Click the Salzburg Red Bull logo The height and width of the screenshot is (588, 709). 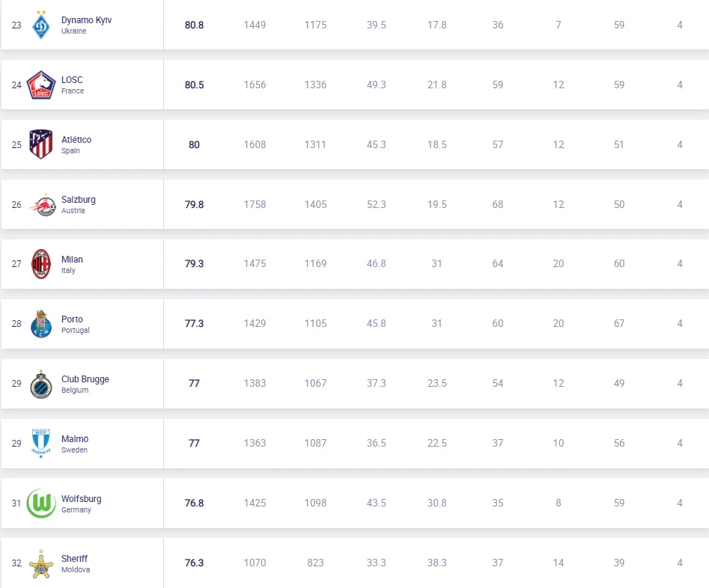coord(42,205)
